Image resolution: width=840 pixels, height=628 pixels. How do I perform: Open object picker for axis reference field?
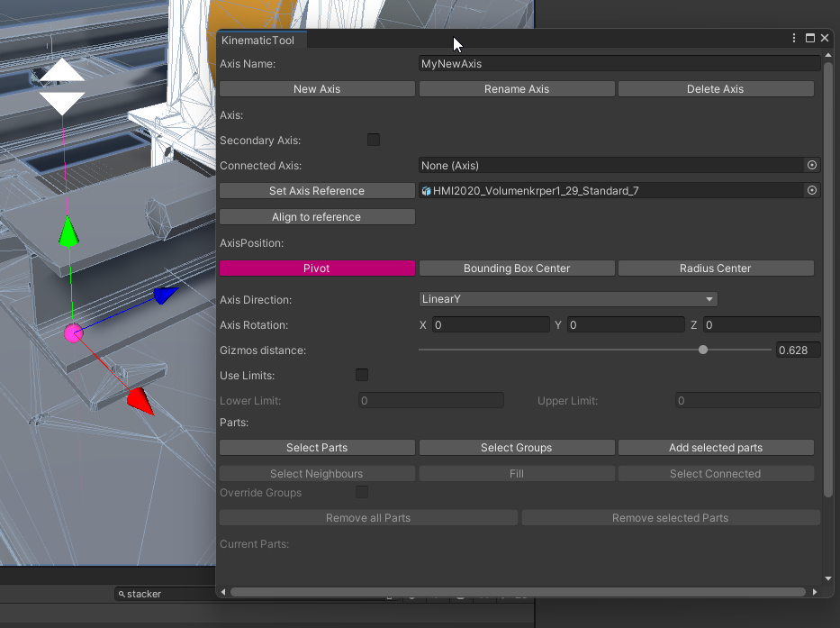(x=811, y=191)
